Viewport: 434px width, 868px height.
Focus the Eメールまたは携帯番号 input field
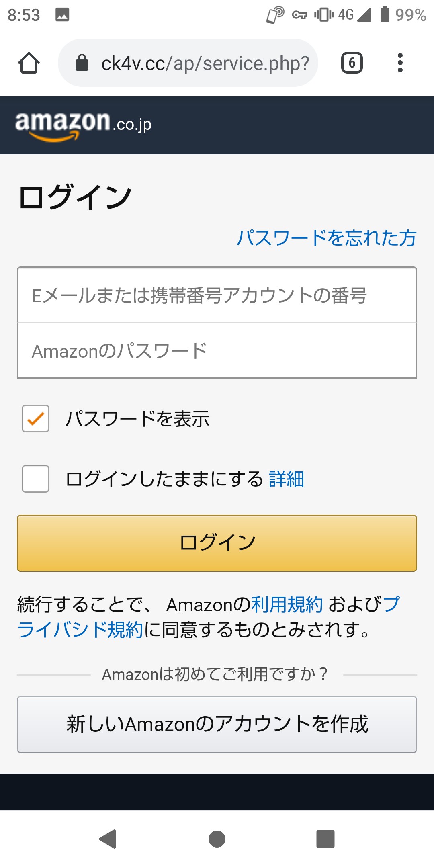tap(217, 295)
